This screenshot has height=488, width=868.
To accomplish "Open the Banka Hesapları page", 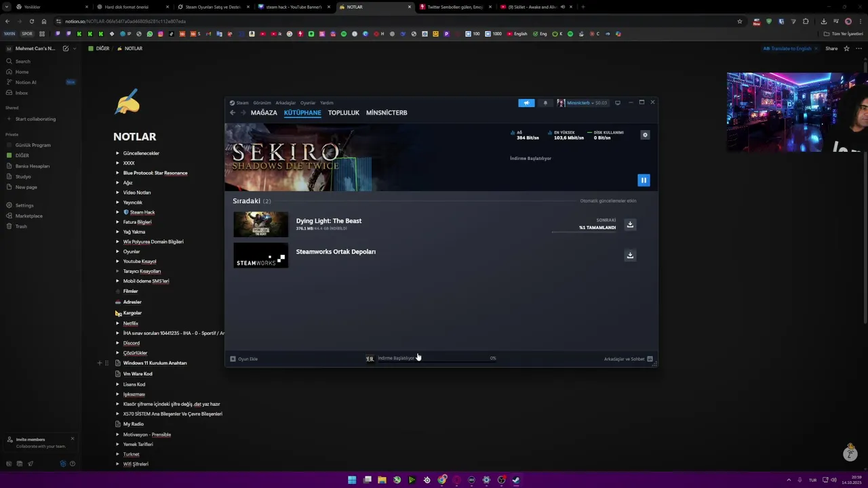I will click(41, 166).
